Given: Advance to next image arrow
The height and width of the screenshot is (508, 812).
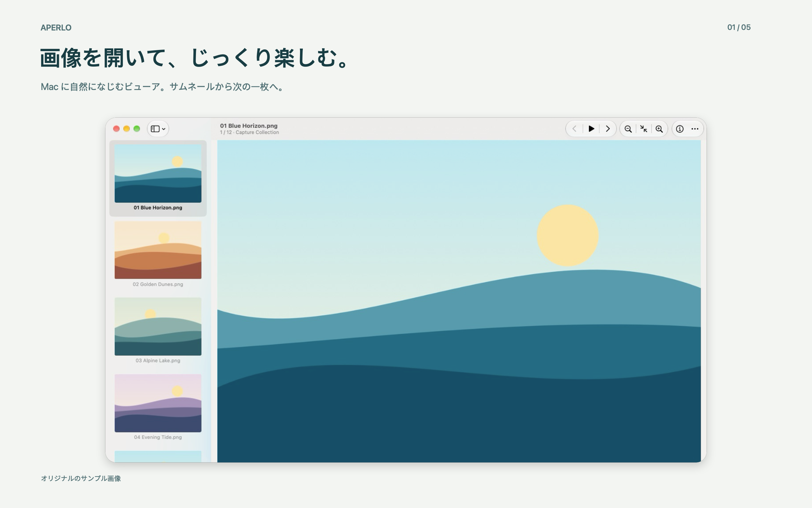Looking at the screenshot, I should (x=607, y=129).
